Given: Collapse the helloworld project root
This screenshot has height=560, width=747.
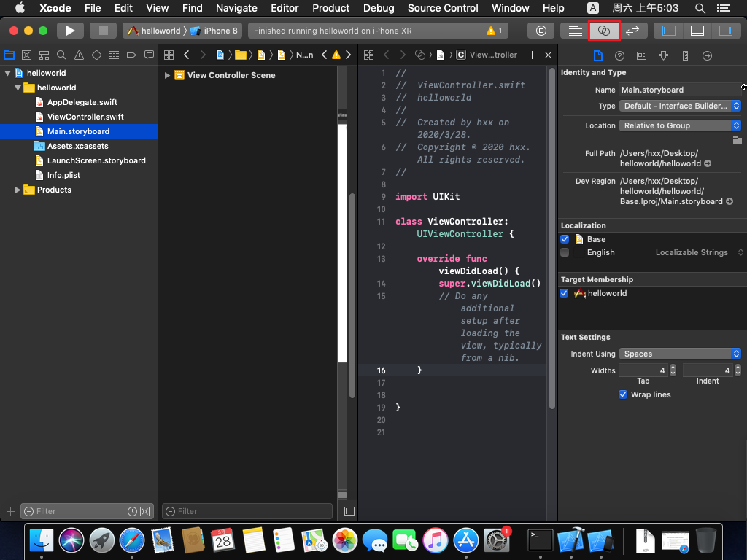Looking at the screenshot, I should pos(7,73).
